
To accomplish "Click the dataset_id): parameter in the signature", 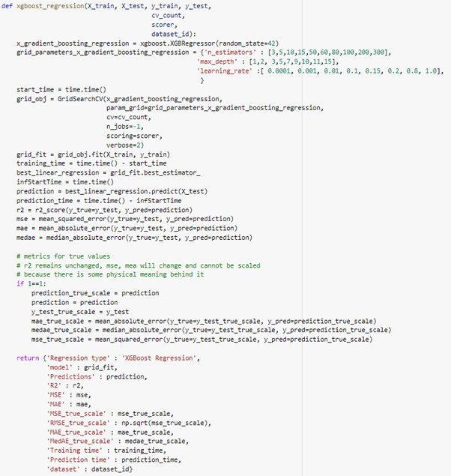I will pos(174,34).
